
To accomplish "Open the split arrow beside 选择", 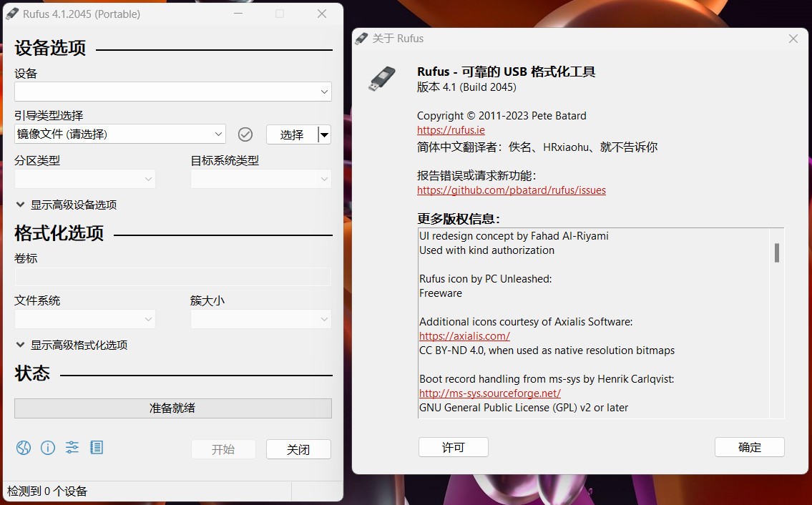I will (324, 134).
